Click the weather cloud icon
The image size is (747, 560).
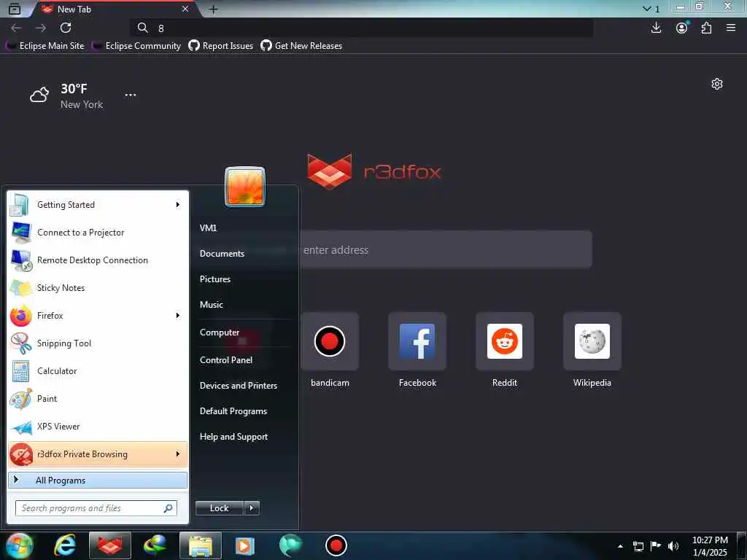coord(39,95)
